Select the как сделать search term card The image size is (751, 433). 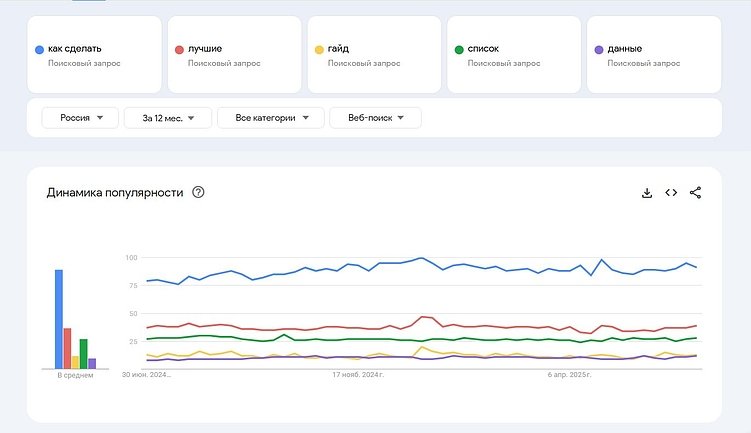[x=93, y=55]
